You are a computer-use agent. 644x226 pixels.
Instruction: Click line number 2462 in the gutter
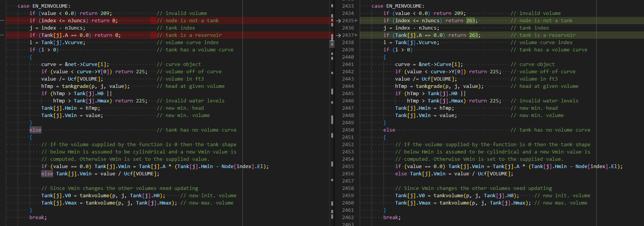(348, 218)
